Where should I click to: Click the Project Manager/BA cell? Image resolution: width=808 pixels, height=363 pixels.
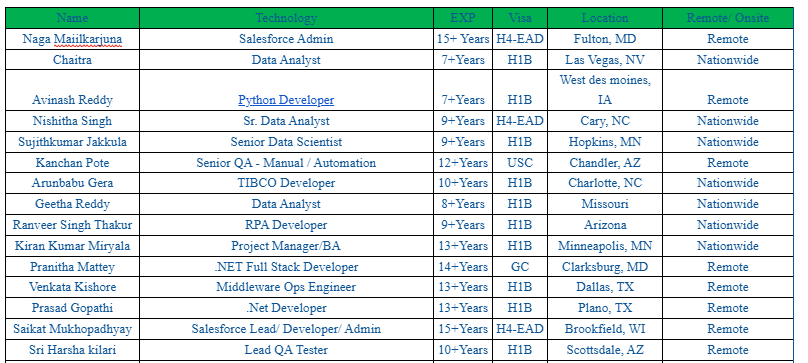286,246
